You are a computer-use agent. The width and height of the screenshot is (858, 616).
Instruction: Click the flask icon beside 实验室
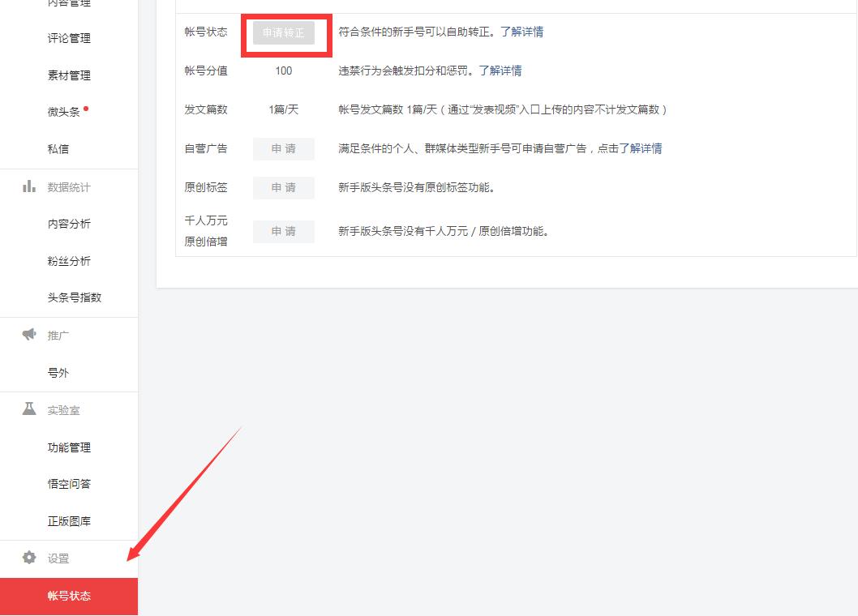click(28, 410)
